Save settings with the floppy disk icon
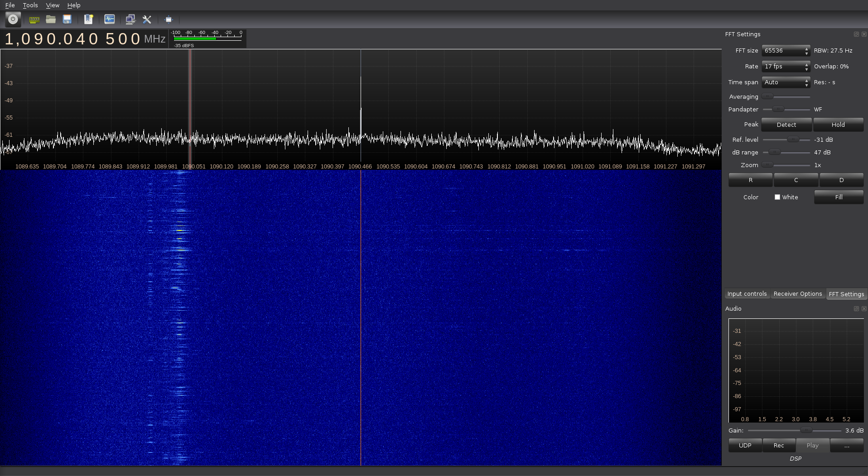 [67, 19]
